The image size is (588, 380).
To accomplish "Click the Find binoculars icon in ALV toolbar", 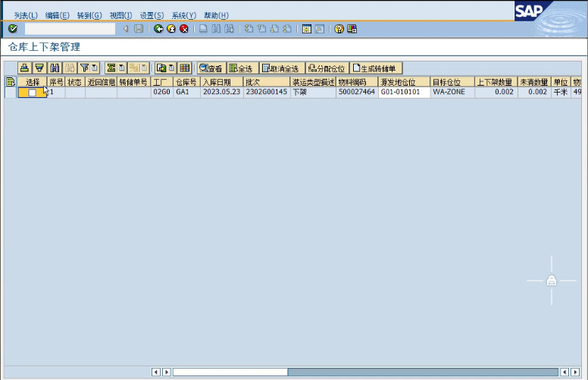I will (x=55, y=68).
